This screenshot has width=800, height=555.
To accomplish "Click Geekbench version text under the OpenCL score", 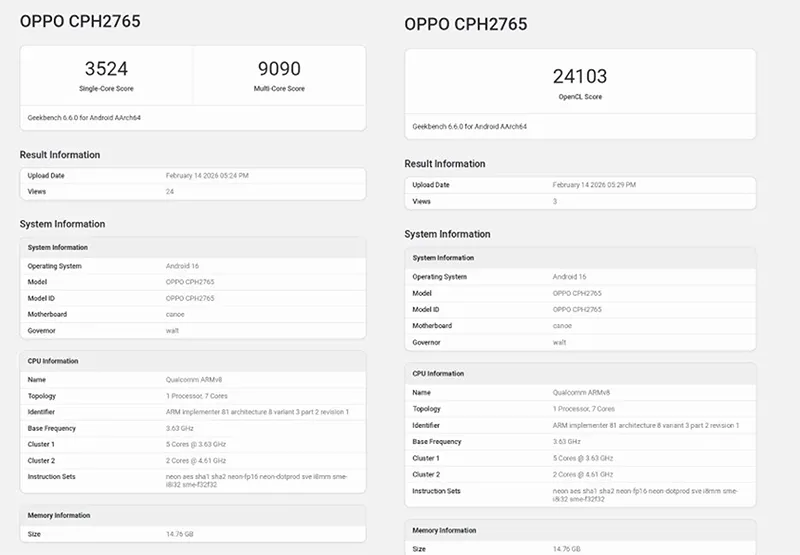I will 469,127.
